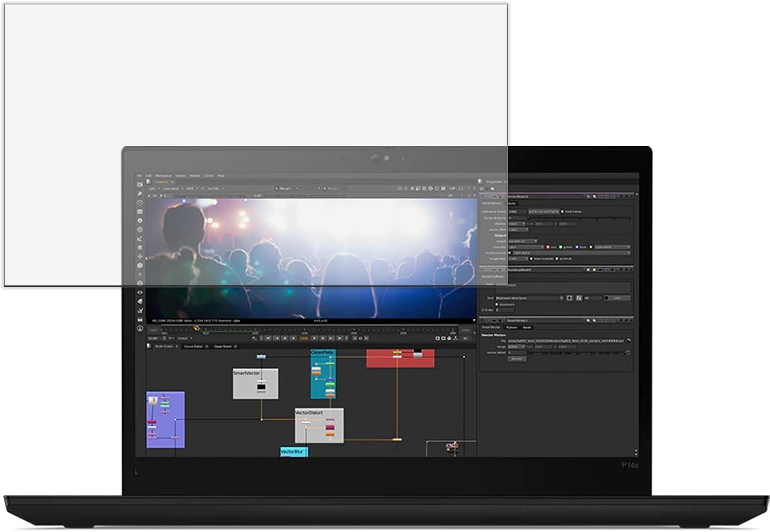Open the viewer rgba layer dropdown
The width and height of the screenshot is (770, 532).
153,188
